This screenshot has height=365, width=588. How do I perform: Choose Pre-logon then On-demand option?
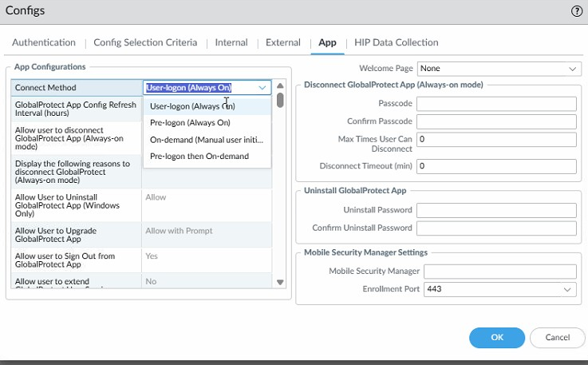(207, 157)
